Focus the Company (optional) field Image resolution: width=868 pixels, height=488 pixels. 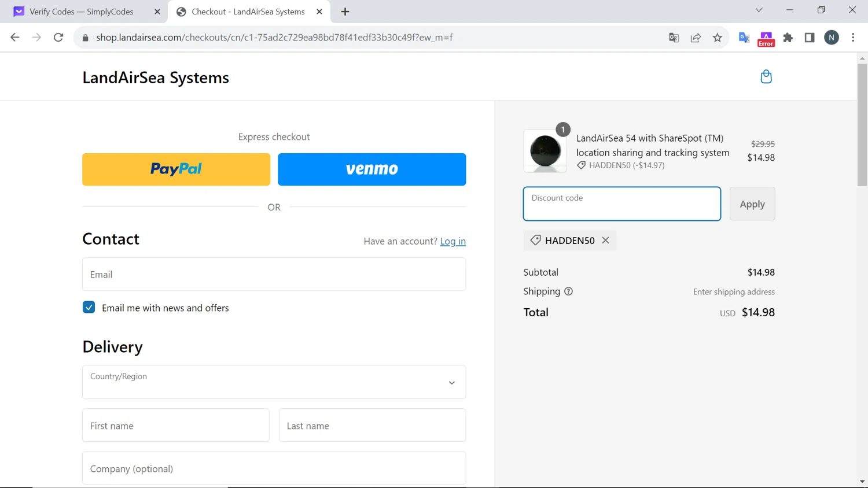click(274, 468)
